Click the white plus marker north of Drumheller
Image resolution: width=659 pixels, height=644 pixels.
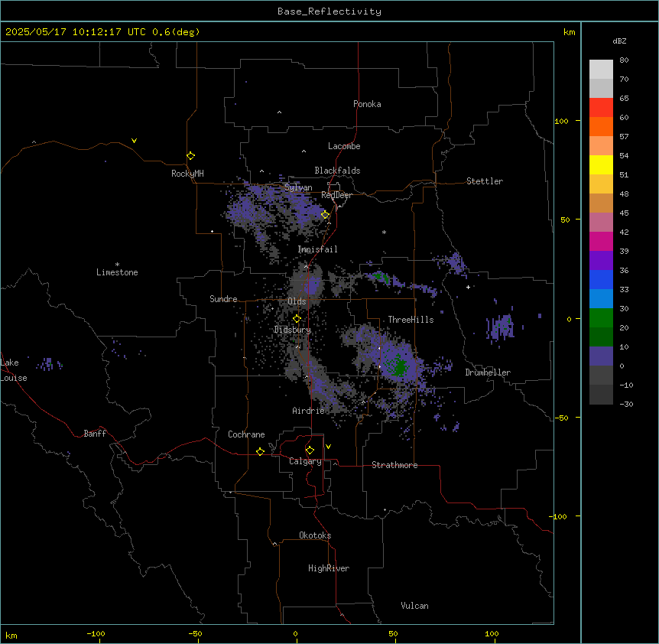pos(468,287)
